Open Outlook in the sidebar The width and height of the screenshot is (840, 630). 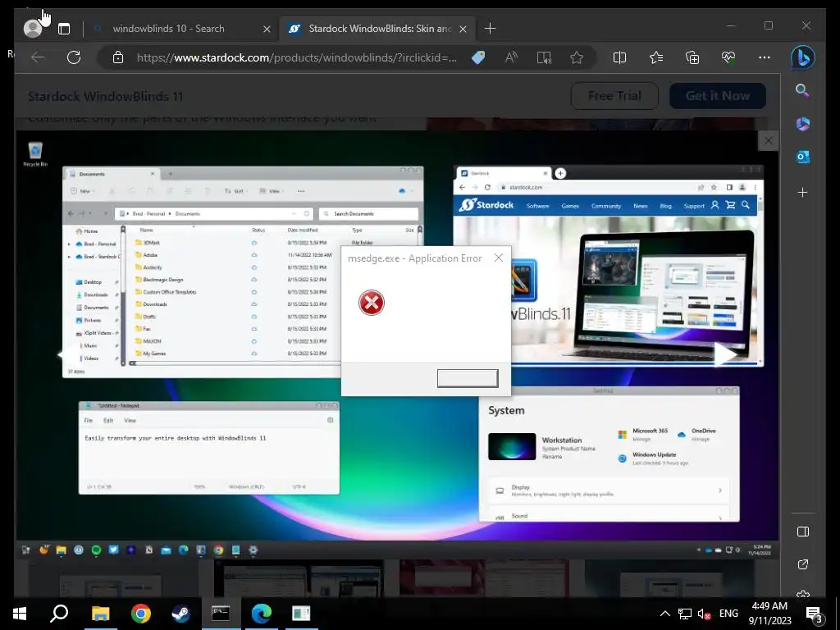click(802, 157)
